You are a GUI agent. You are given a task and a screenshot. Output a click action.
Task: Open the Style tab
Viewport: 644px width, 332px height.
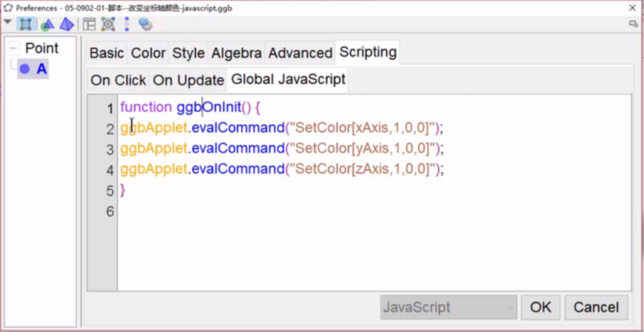[x=189, y=53]
